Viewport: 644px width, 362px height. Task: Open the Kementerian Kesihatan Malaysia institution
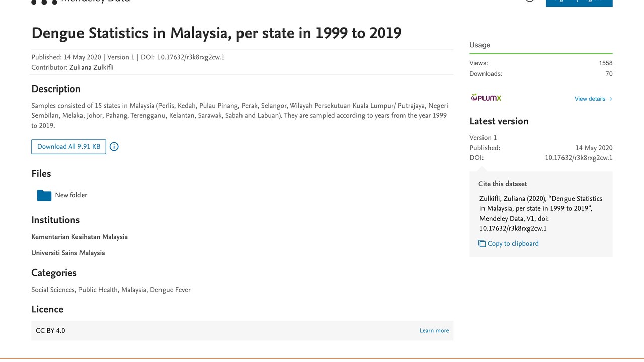pos(79,237)
